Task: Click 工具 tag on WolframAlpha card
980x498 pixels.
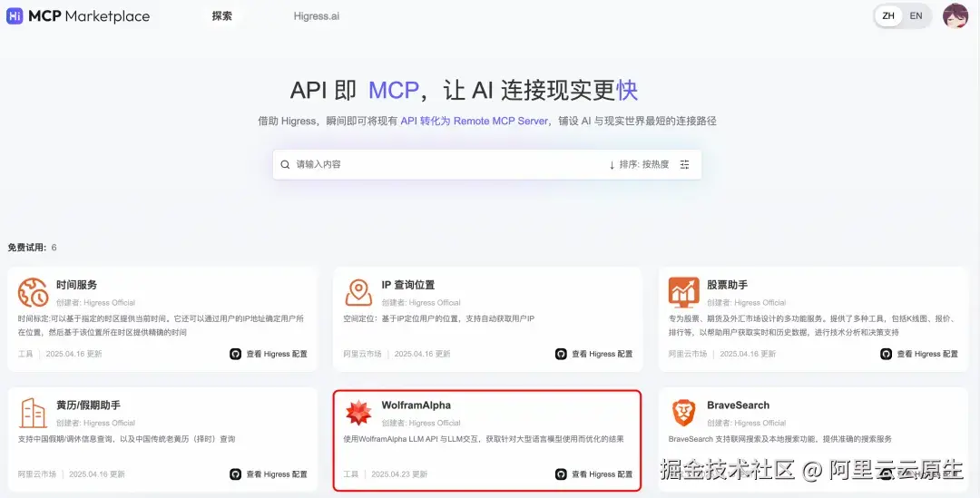Action: click(350, 474)
